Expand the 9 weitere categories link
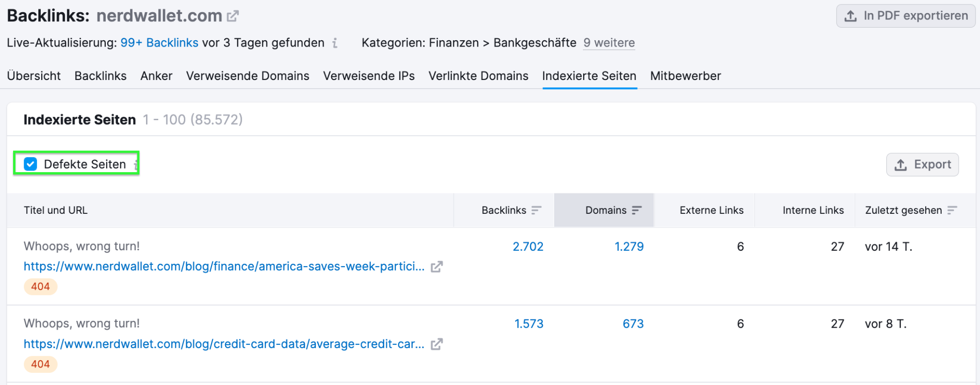The height and width of the screenshot is (385, 980). 609,43
